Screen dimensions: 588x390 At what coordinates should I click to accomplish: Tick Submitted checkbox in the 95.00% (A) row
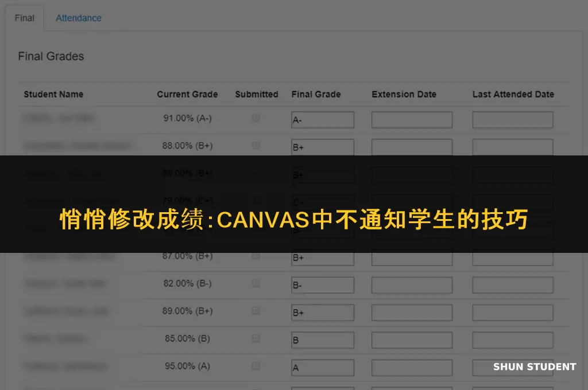256,366
